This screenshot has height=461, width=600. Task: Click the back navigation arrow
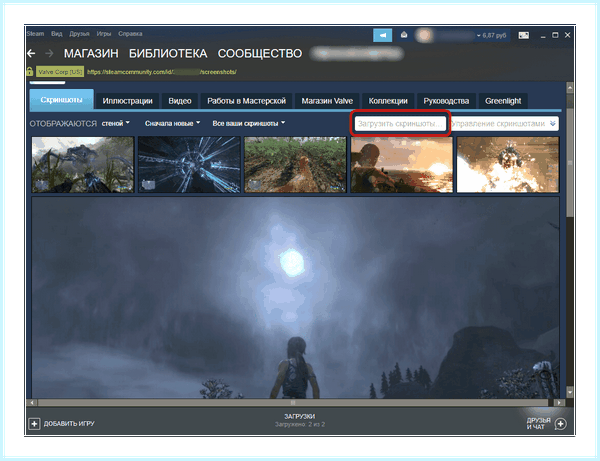pyautogui.click(x=31, y=54)
